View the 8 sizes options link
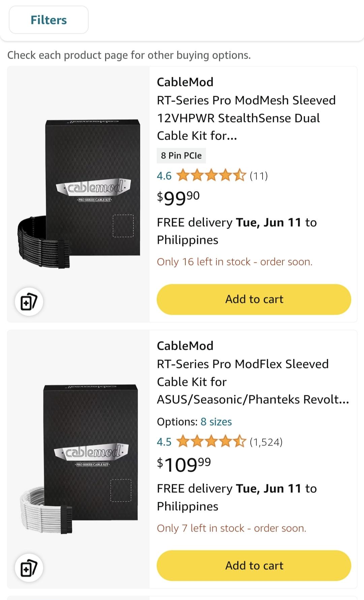 [216, 422]
